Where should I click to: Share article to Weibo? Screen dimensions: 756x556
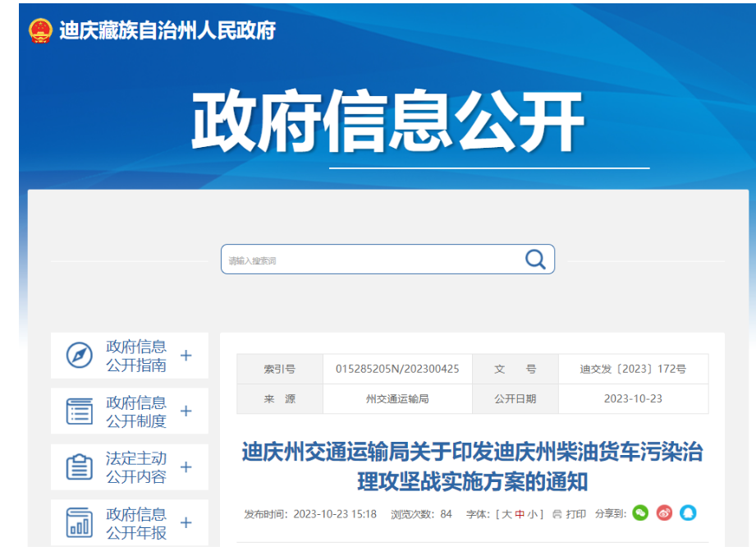pos(664,513)
